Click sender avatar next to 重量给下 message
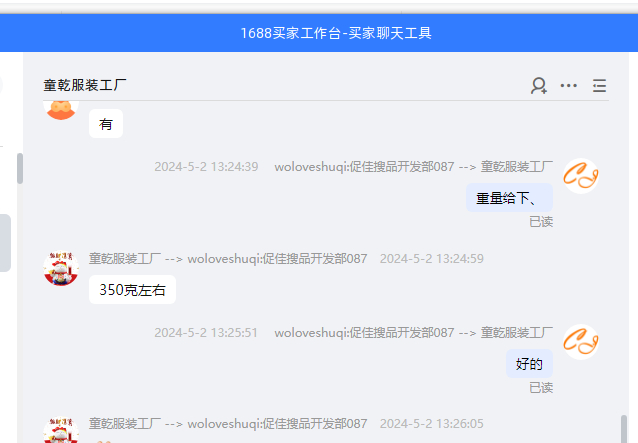The image size is (638, 443). tap(581, 177)
